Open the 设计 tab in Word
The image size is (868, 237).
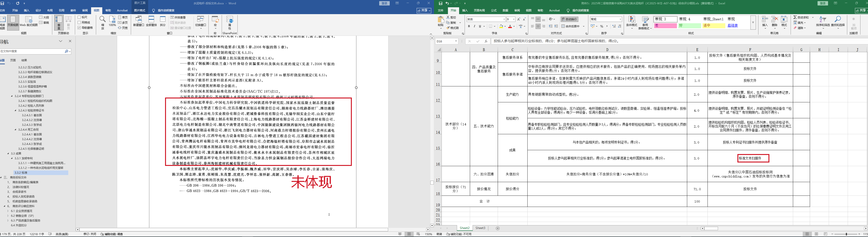[38, 10]
